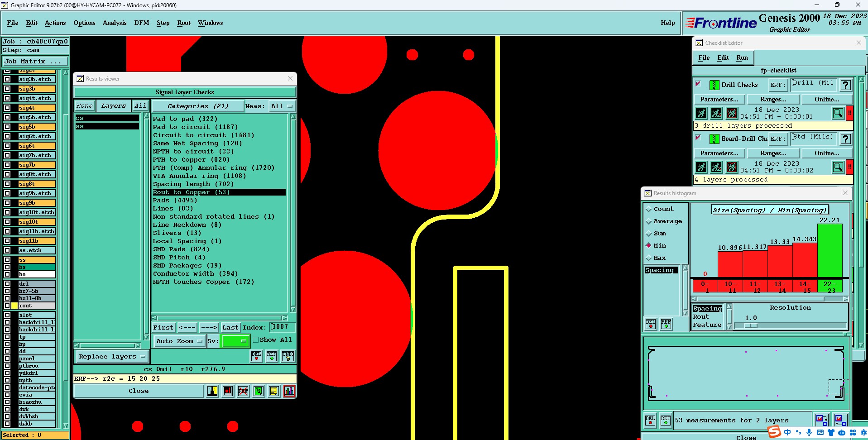
Task: Toggle the Board-Drill Checks checkbox
Action: coord(698,138)
